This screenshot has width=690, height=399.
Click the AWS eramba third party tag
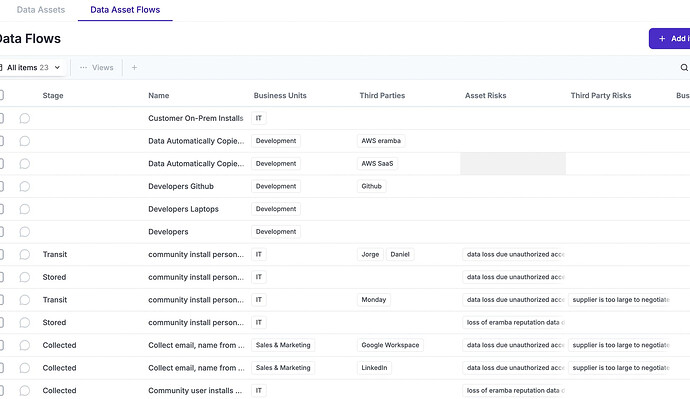pos(381,141)
